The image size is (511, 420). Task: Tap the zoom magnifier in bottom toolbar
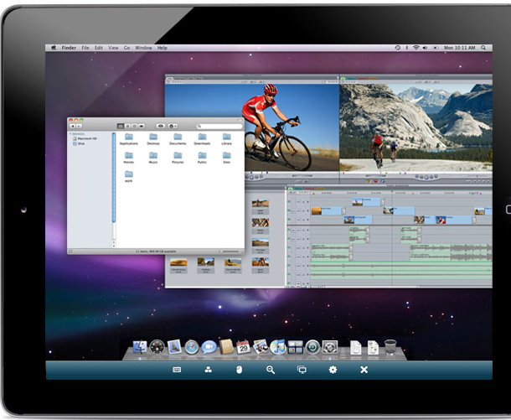point(271,370)
